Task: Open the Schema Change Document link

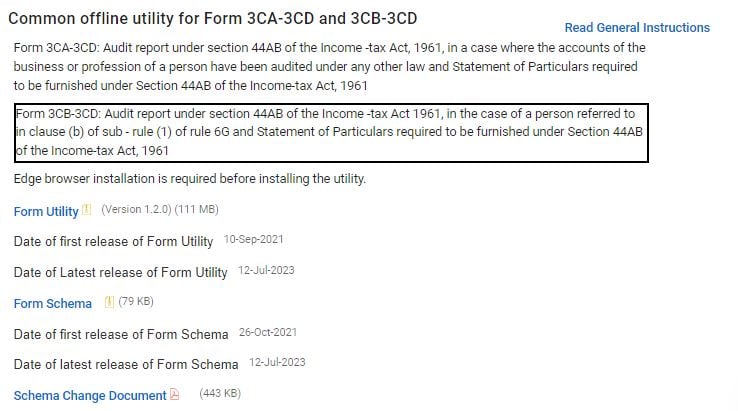Action: [x=90, y=396]
